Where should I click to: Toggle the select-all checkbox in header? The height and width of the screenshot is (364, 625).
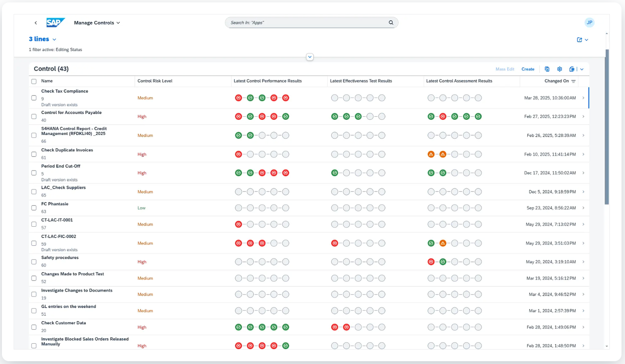(x=34, y=82)
